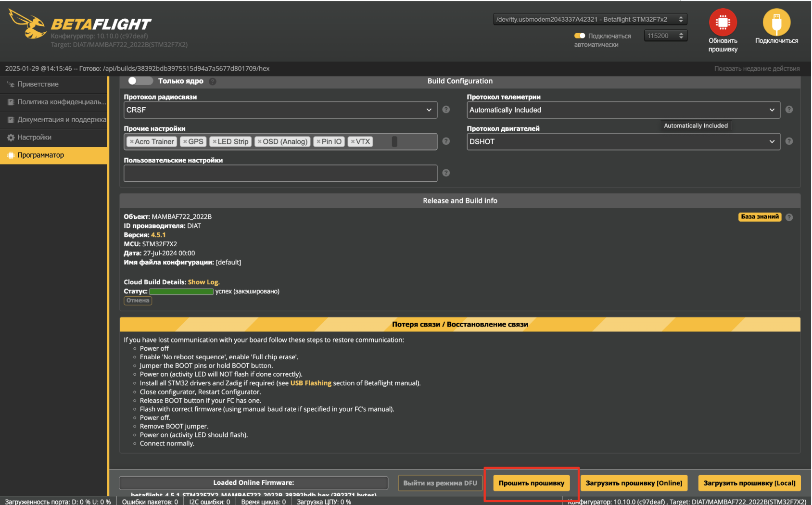Click the Прошить прошивку button

tap(531, 483)
